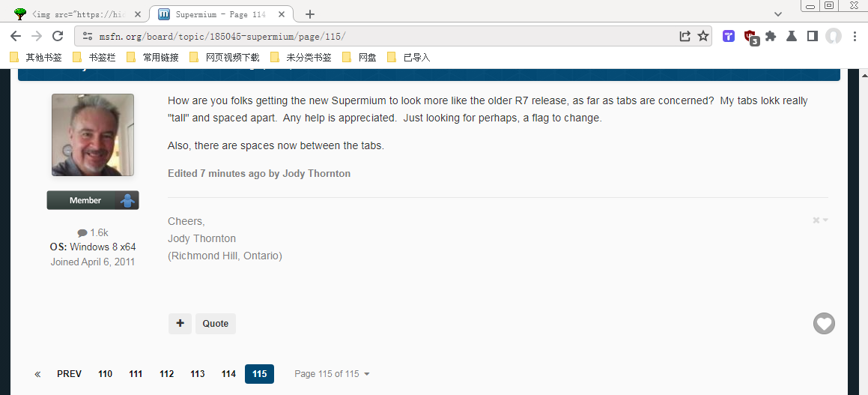Image resolution: width=868 pixels, height=395 pixels.
Task: Open the 其他书签 bookmark folder
Action: (37, 57)
